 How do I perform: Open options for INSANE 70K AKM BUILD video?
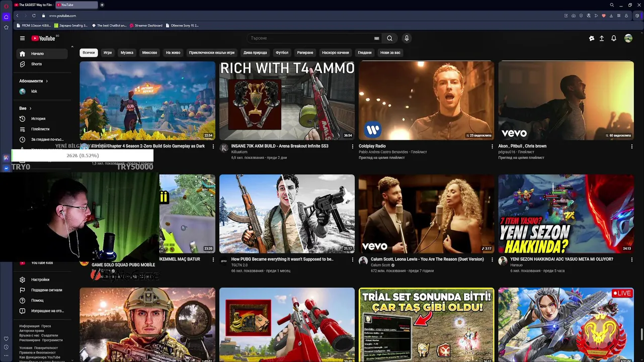[352, 146]
